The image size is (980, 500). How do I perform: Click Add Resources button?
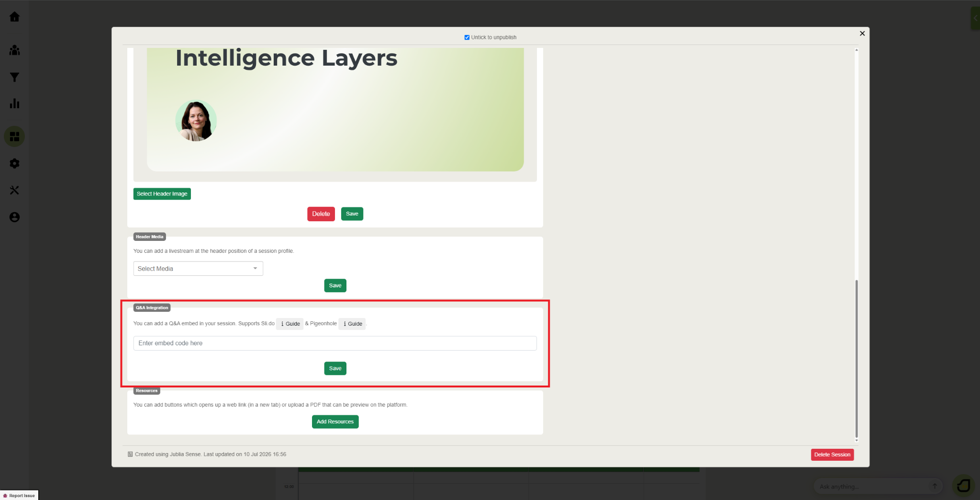coord(335,422)
